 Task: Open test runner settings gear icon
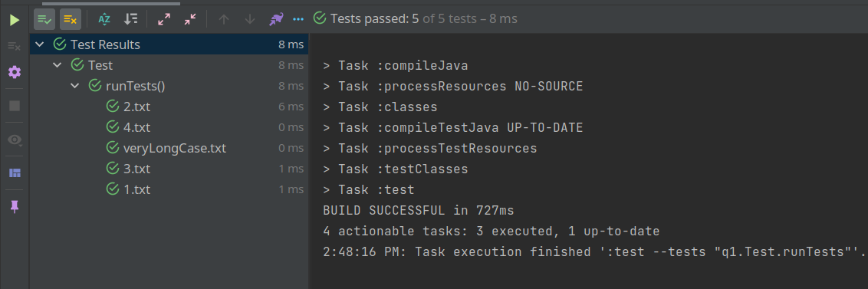point(15,71)
